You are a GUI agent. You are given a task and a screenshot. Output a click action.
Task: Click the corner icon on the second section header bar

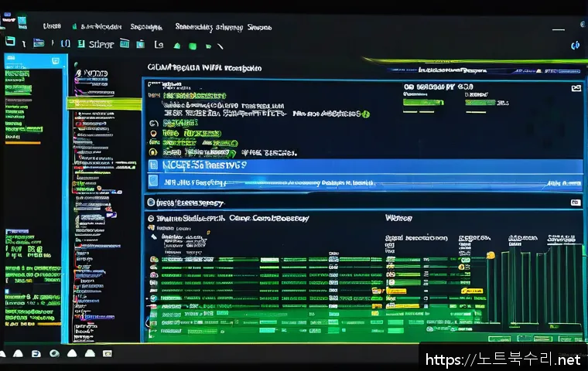pyautogui.click(x=576, y=203)
